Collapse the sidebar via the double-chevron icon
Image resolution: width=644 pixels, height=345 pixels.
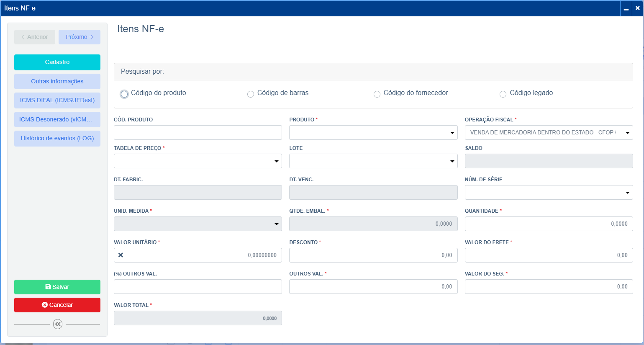[x=57, y=324]
